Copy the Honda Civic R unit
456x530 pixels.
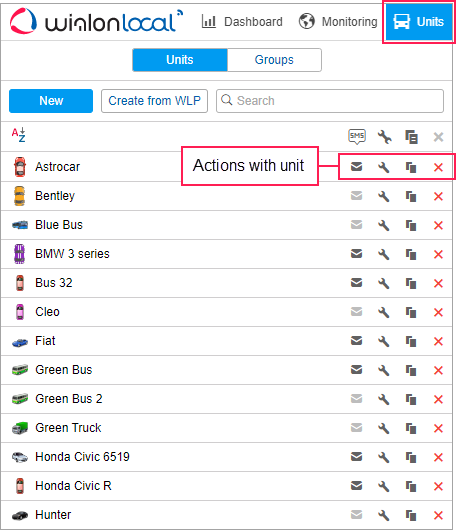(x=411, y=486)
